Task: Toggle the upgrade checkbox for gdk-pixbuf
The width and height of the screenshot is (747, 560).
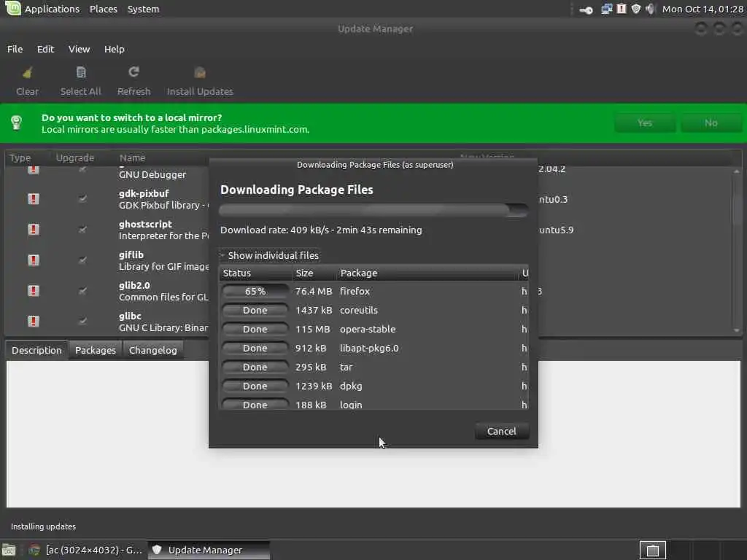Action: (x=82, y=198)
